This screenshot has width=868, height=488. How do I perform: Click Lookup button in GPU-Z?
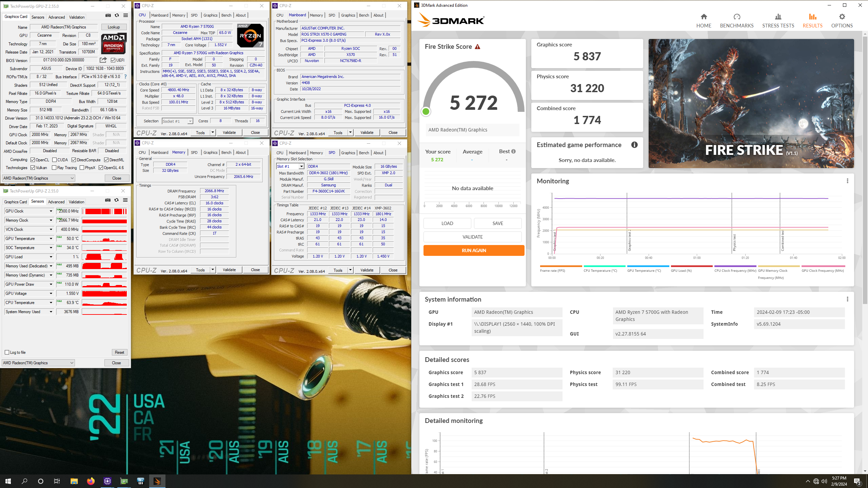tap(114, 27)
